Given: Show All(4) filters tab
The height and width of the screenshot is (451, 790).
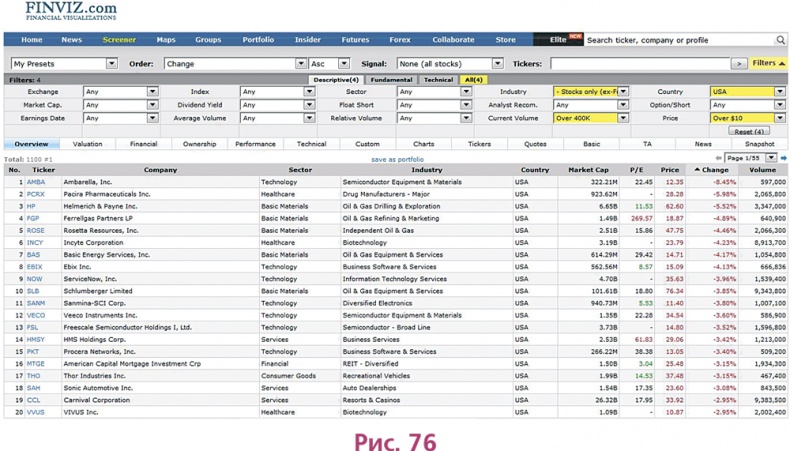Looking at the screenshot, I should pos(473,79).
